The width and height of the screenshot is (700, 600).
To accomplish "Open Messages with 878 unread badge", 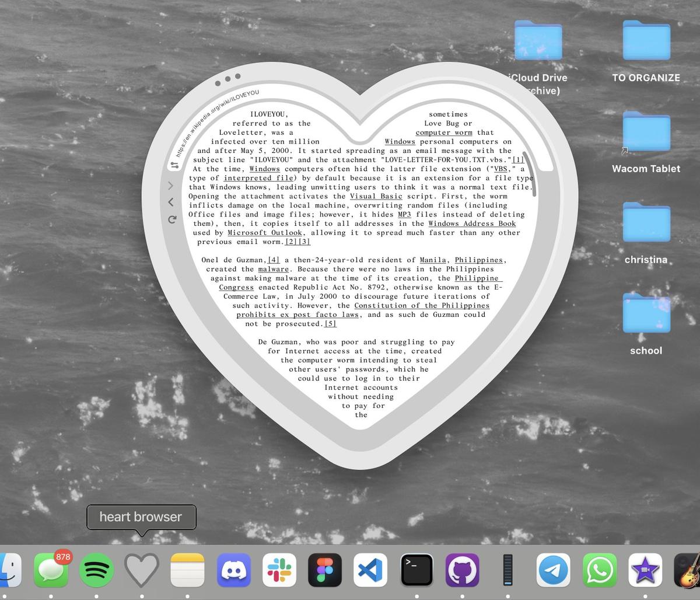I will point(51,570).
